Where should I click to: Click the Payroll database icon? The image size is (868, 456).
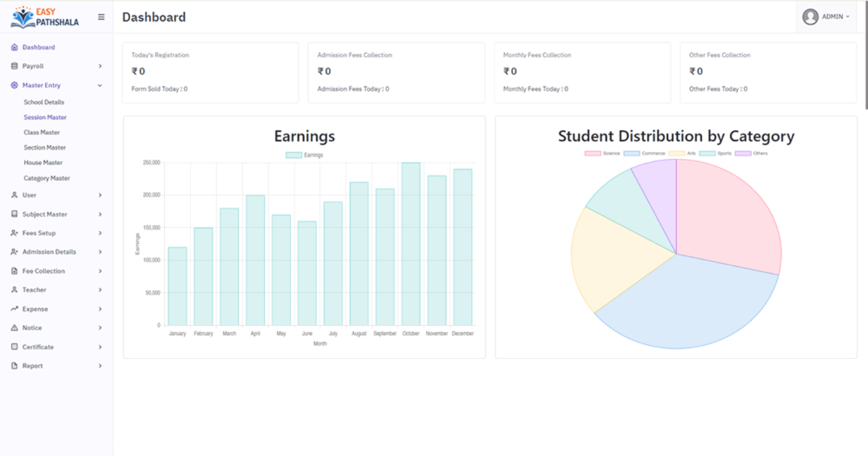point(15,66)
